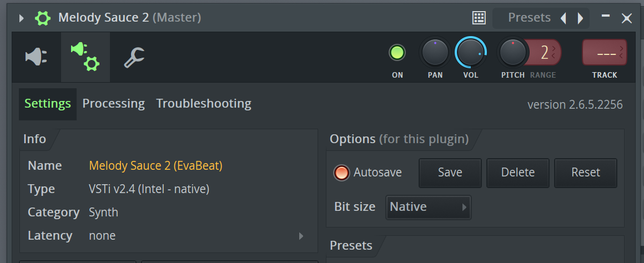Click the Pitch knob
The height and width of the screenshot is (263, 644).
point(513,53)
